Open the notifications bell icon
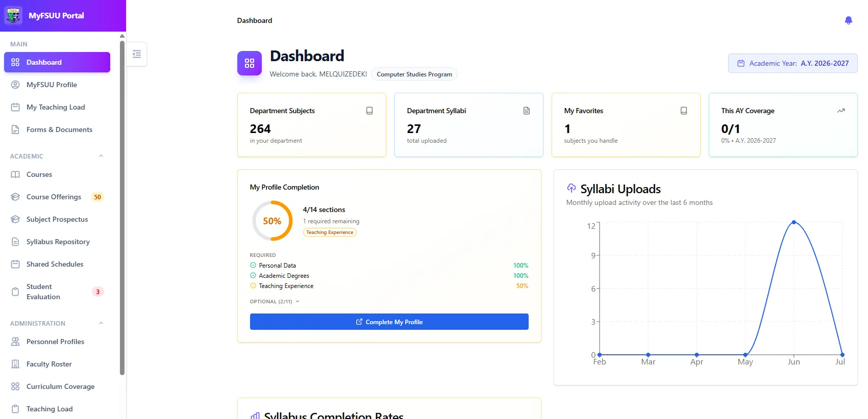The width and height of the screenshot is (868, 419). tap(849, 20)
